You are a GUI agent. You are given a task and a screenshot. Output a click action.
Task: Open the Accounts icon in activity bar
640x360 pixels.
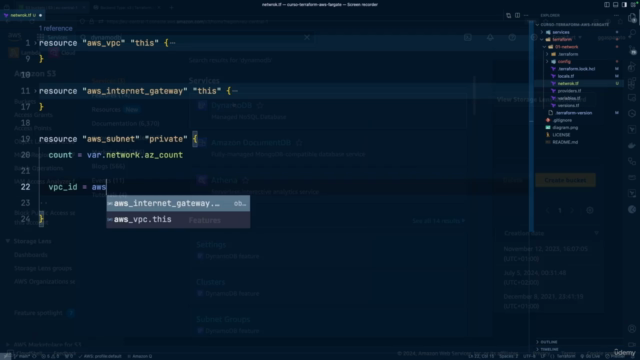click(632, 329)
